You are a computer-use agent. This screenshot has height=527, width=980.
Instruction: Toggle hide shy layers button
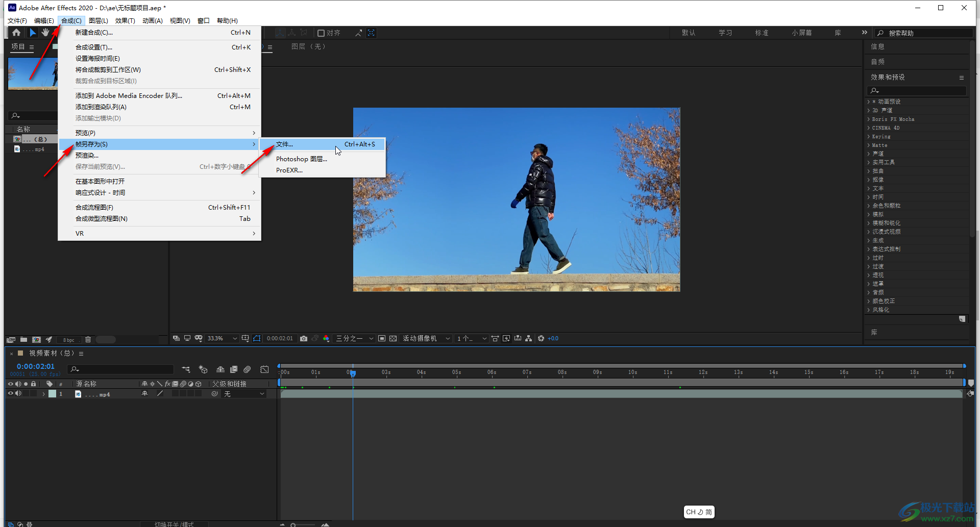pos(220,369)
